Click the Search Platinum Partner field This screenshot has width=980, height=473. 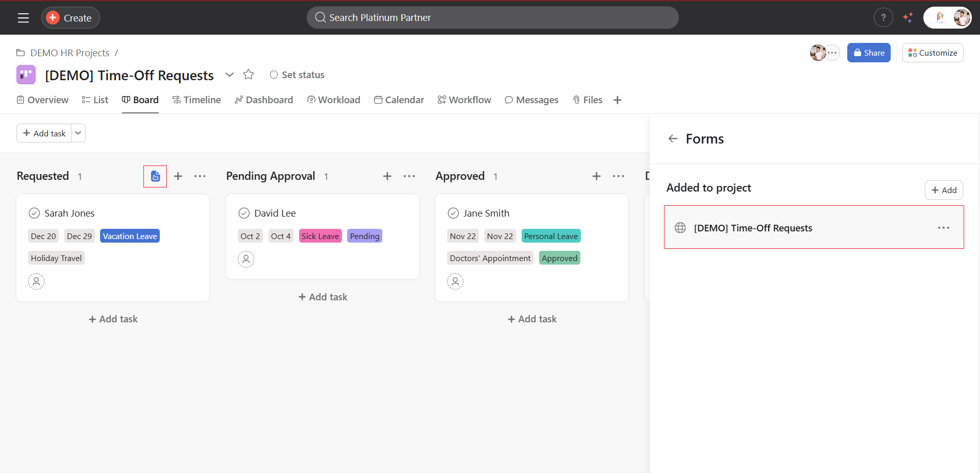click(493, 18)
